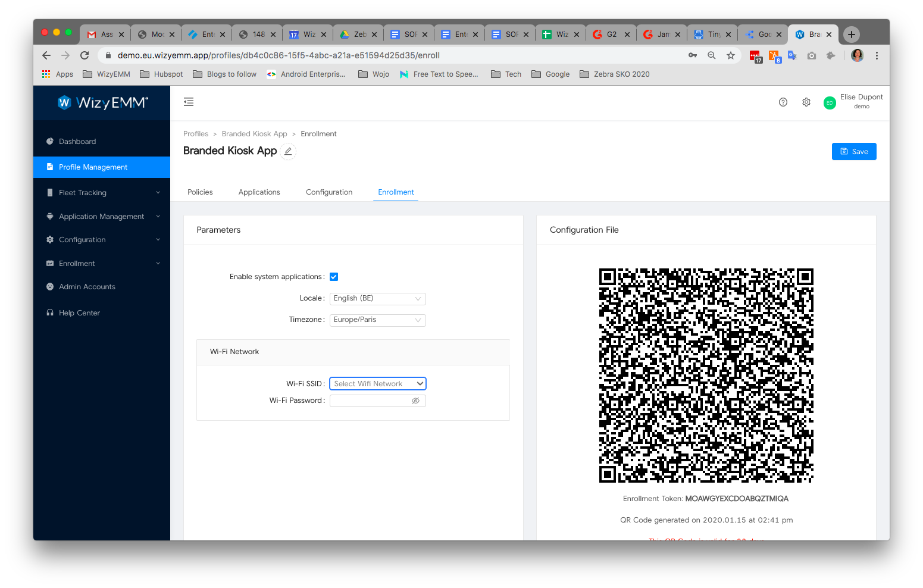Open the help question-mark icon in header
The image size is (923, 588).
point(783,102)
